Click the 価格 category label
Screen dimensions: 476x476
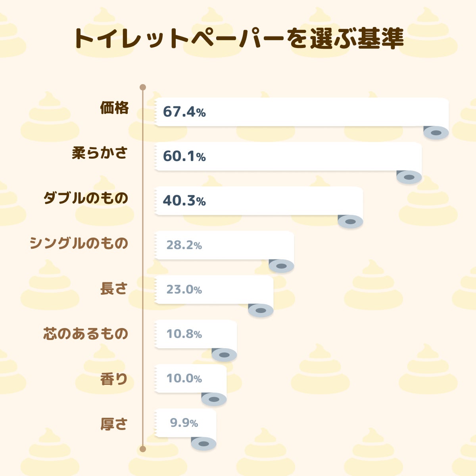click(x=114, y=108)
